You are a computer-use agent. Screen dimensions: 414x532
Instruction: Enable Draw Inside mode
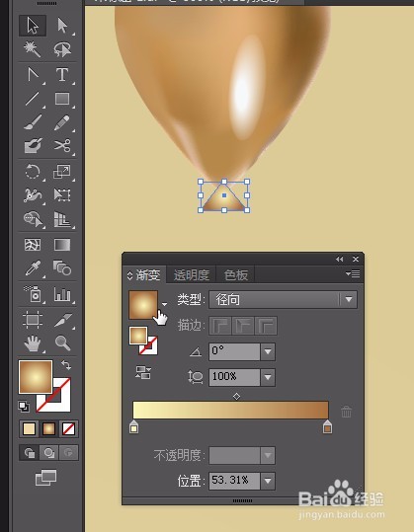(68, 453)
